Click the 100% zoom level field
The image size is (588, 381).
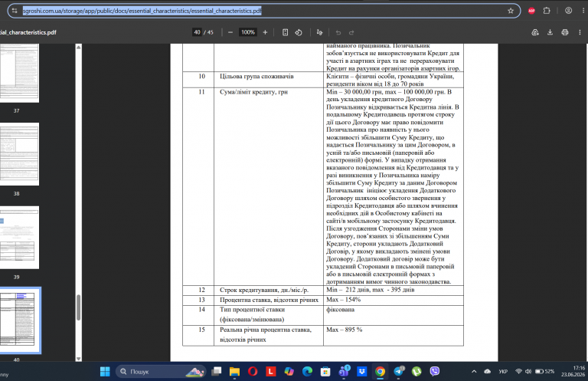point(248,32)
